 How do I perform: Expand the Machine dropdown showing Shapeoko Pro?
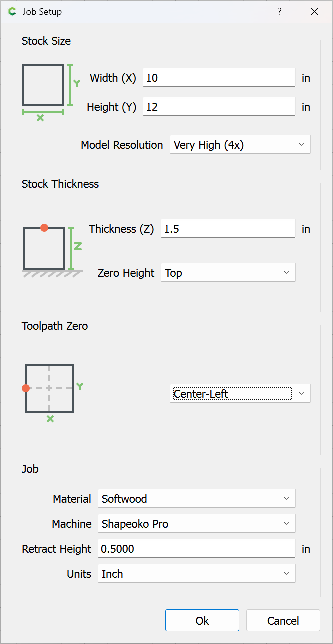click(x=196, y=524)
